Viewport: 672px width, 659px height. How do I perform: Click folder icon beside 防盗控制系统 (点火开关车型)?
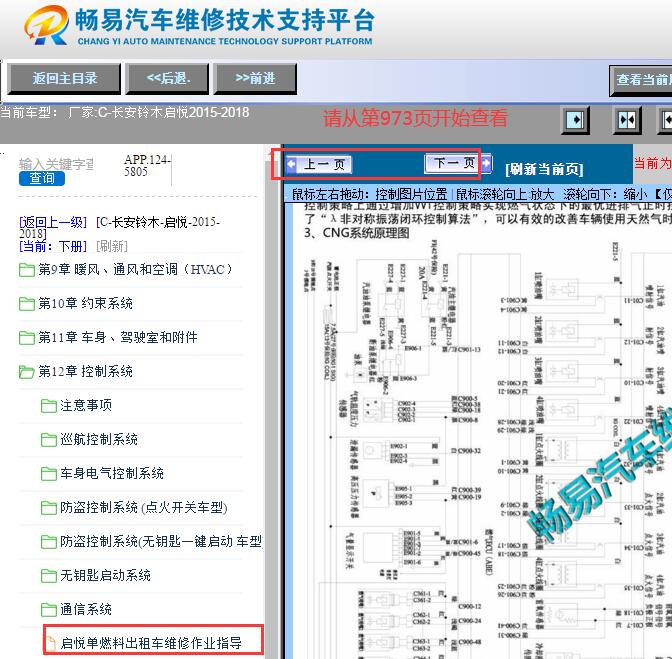click(x=48, y=508)
